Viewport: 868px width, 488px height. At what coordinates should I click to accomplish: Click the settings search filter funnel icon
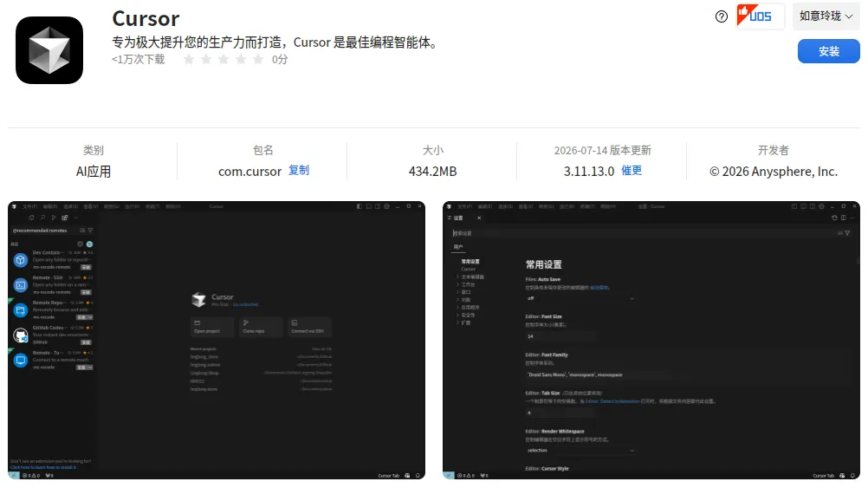(847, 233)
